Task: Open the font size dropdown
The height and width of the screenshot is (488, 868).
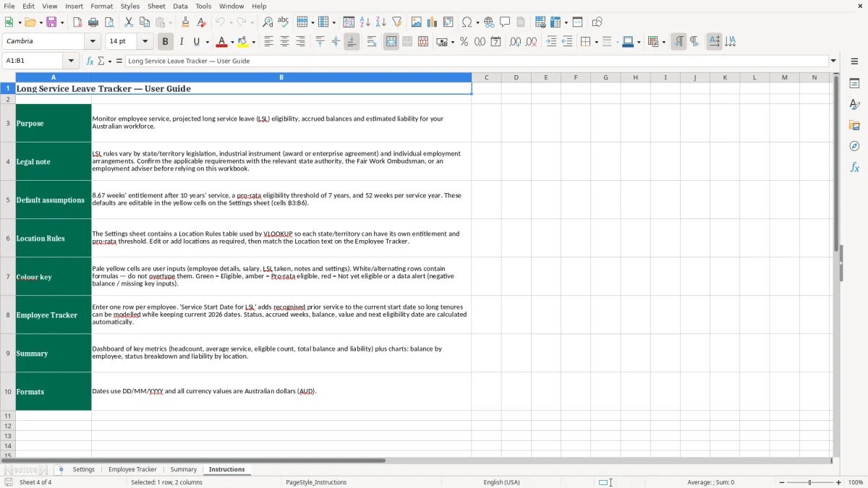Action: pos(145,42)
